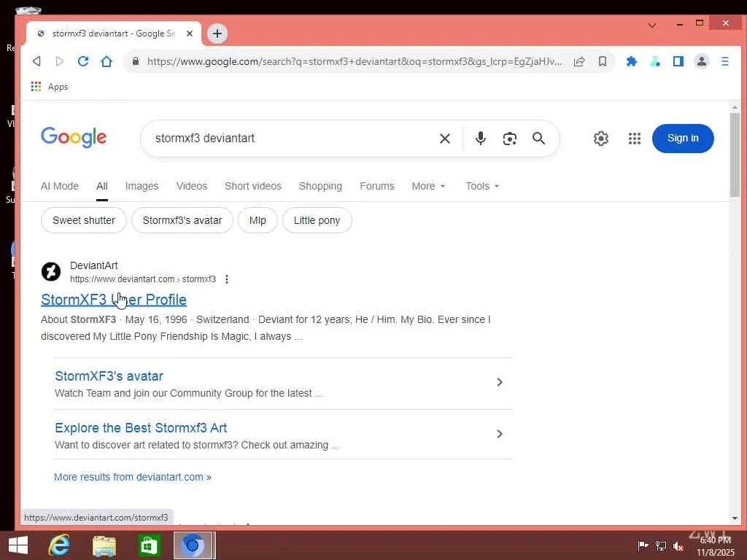Submit search with magnifier icon
Image resolution: width=747 pixels, height=560 pixels.
(539, 138)
